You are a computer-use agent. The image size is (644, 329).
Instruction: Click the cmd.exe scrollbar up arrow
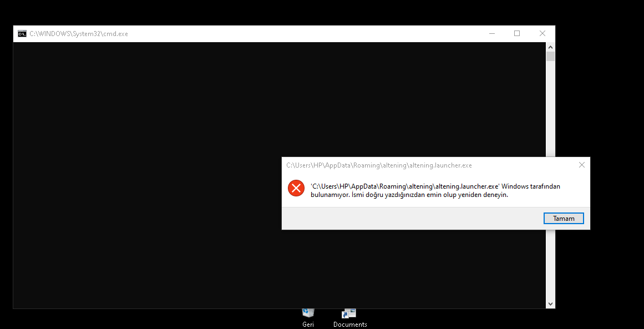(x=550, y=47)
